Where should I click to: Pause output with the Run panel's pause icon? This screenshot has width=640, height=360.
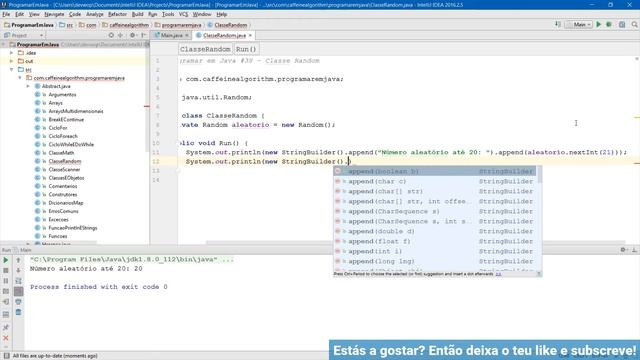click(x=6, y=281)
